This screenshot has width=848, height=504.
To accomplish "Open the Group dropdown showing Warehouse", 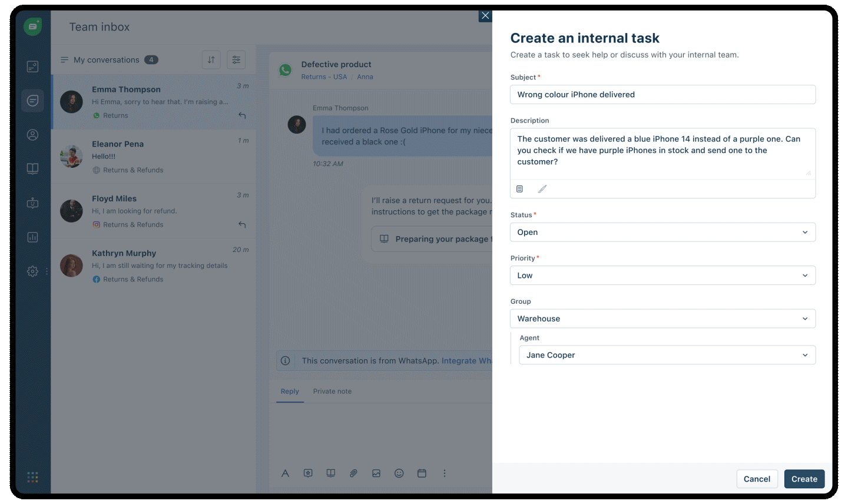I will [662, 319].
